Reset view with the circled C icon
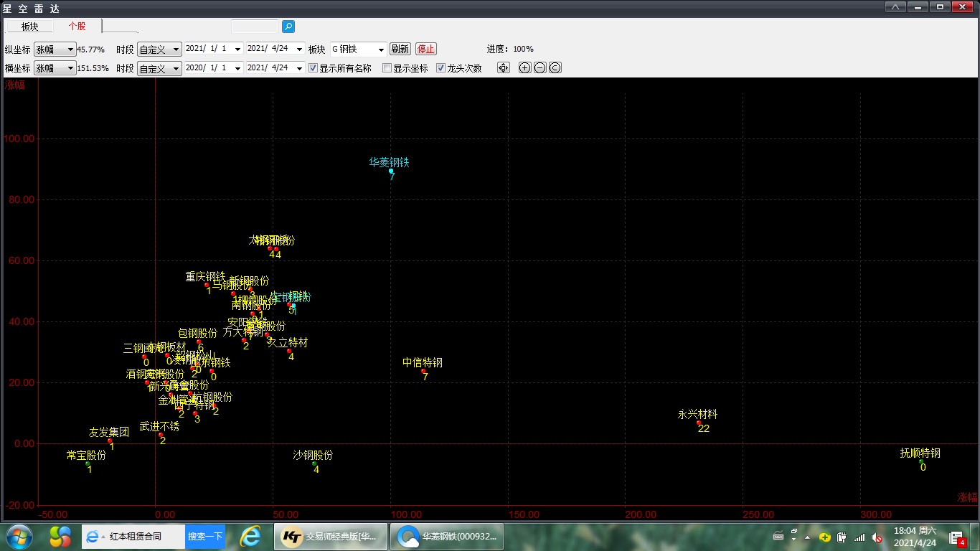980x551 pixels. 555,68
